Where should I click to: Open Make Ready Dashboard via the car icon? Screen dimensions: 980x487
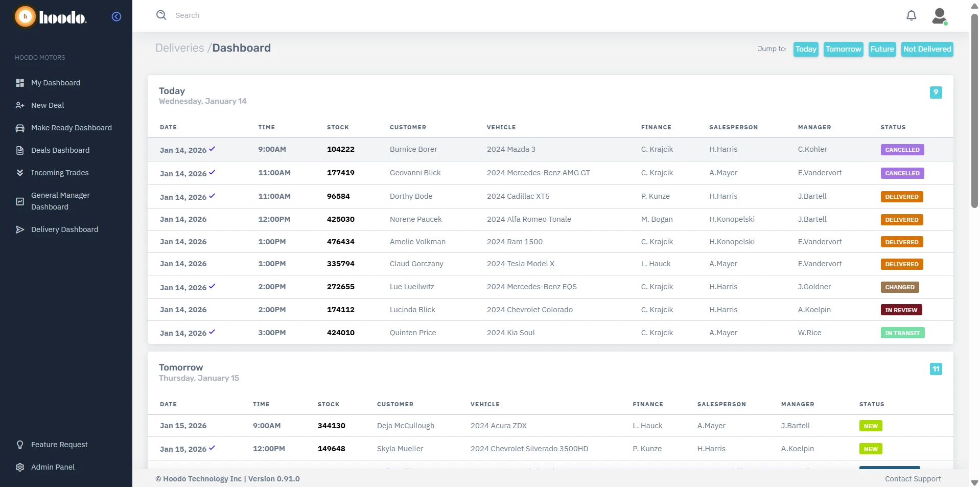(x=20, y=128)
